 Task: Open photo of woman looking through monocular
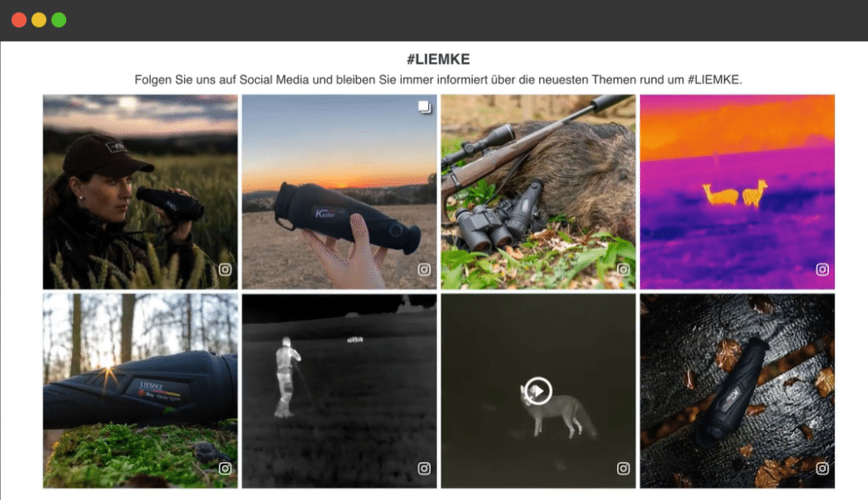tap(140, 192)
